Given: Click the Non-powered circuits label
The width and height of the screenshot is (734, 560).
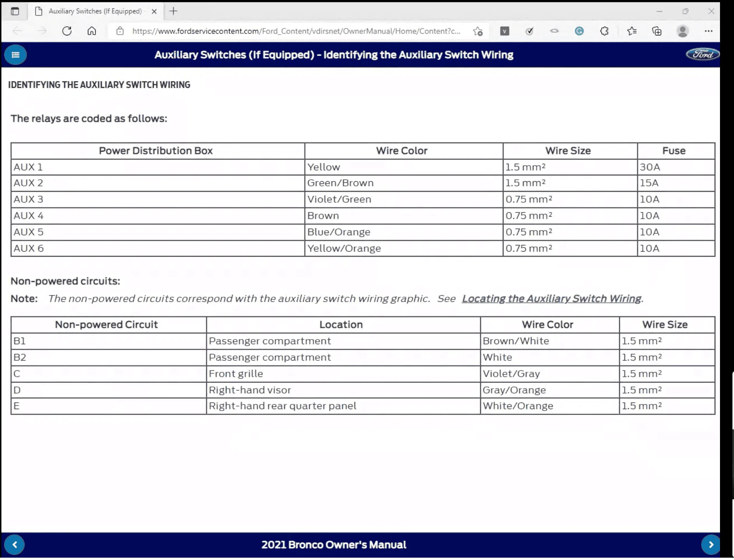Looking at the screenshot, I should [x=65, y=281].
